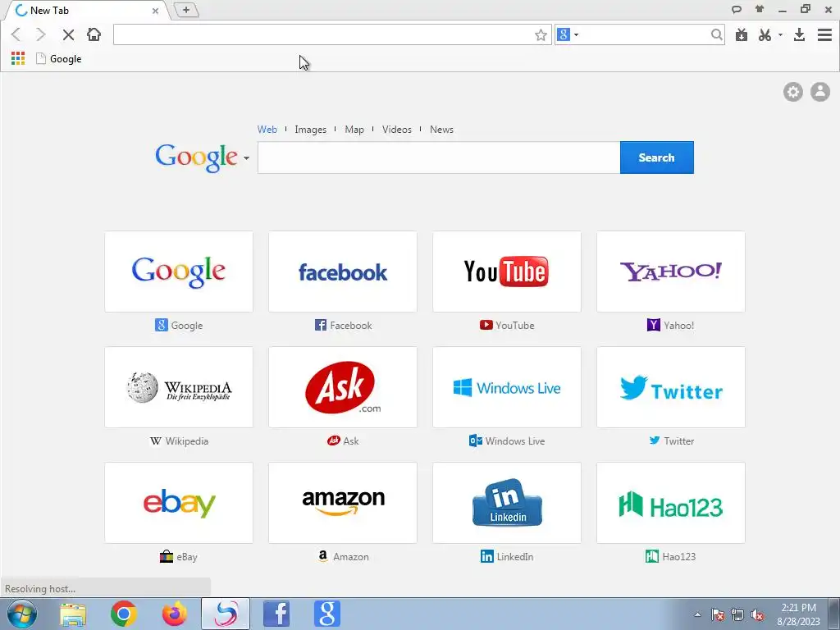Bookmark page with the star icon
The image size is (840, 630).
point(541,34)
